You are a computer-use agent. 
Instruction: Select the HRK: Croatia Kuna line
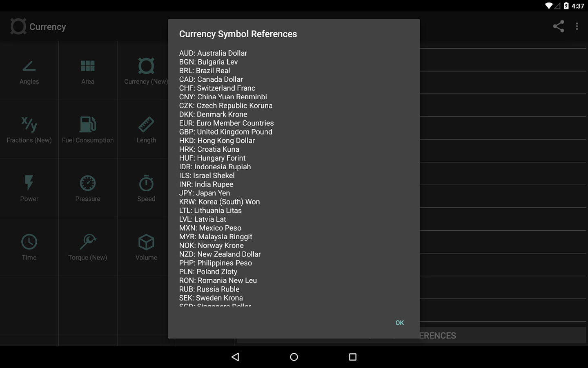[209, 149]
